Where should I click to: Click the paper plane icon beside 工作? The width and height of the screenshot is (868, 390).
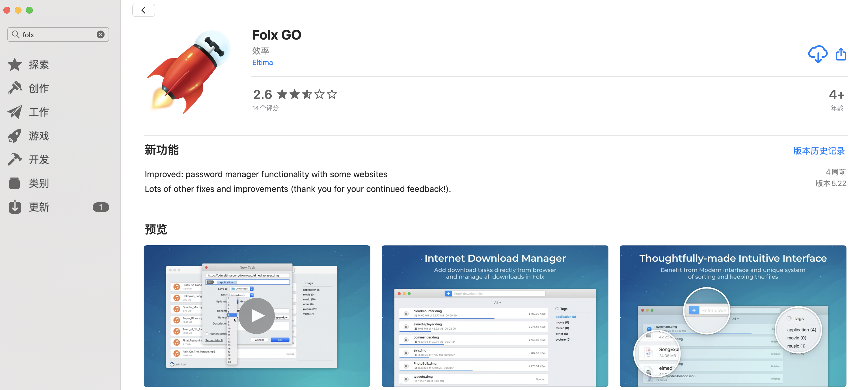click(x=14, y=112)
